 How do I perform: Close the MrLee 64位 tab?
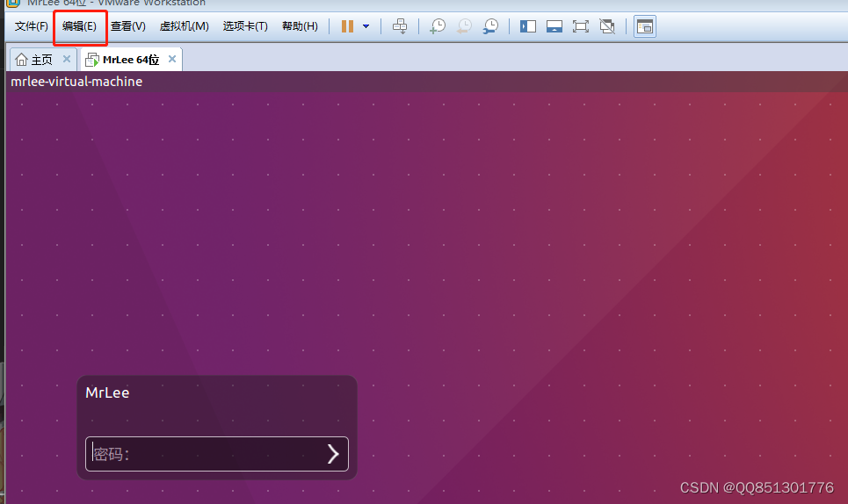(172, 59)
